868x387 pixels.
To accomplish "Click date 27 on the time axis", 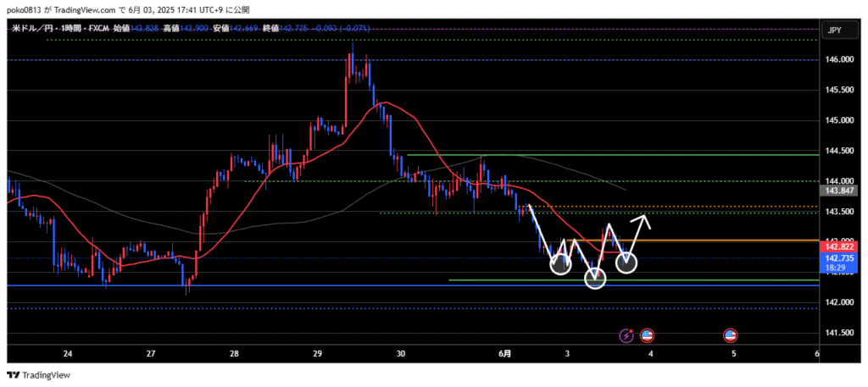I will 150,353.
